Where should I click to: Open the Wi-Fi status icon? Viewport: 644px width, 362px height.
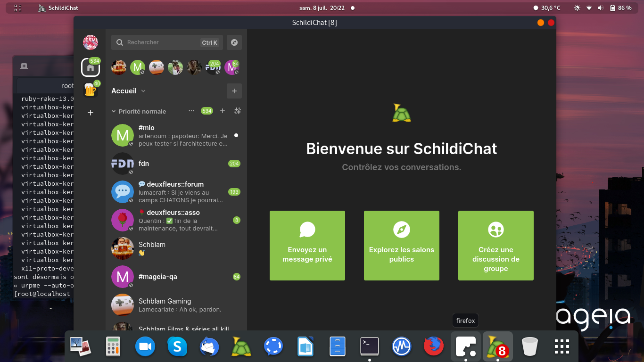click(589, 8)
